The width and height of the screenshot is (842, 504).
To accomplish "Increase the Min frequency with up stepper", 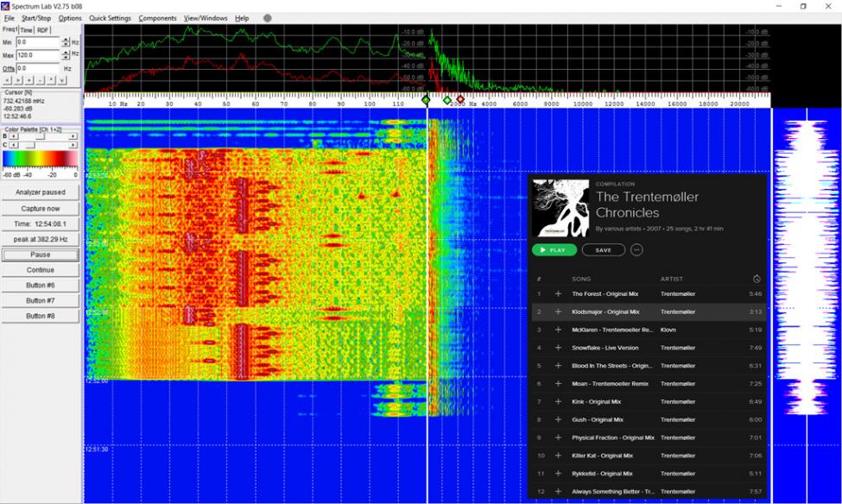I will tap(66, 39).
